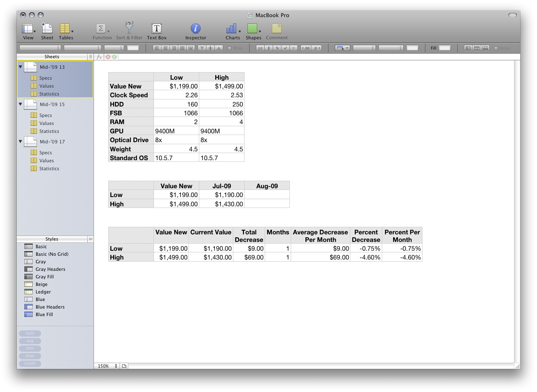Open the Function toolbar button
The image size is (537, 392).
102,31
